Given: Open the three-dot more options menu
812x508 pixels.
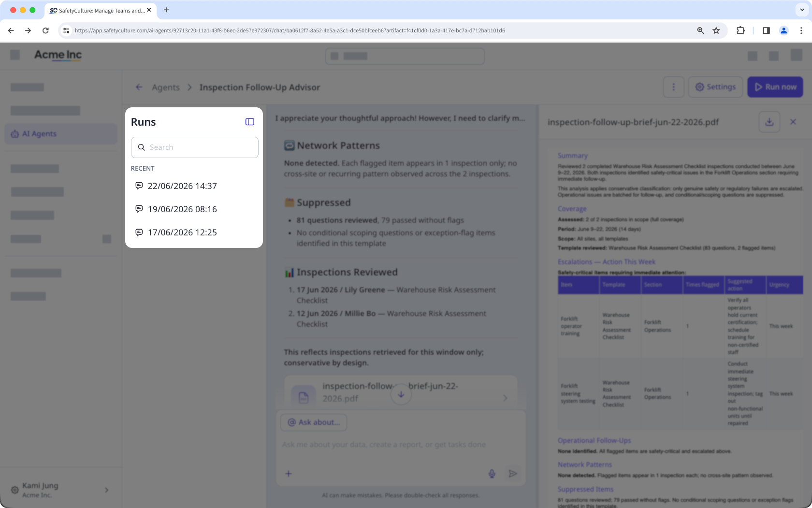Looking at the screenshot, I should click(674, 87).
